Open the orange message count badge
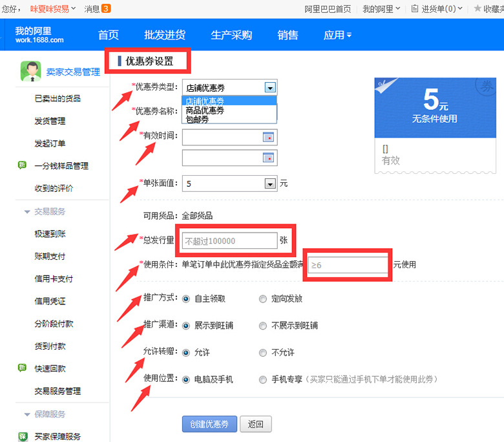Image resolution: width=504 pixels, height=442 pixels. pos(106,8)
